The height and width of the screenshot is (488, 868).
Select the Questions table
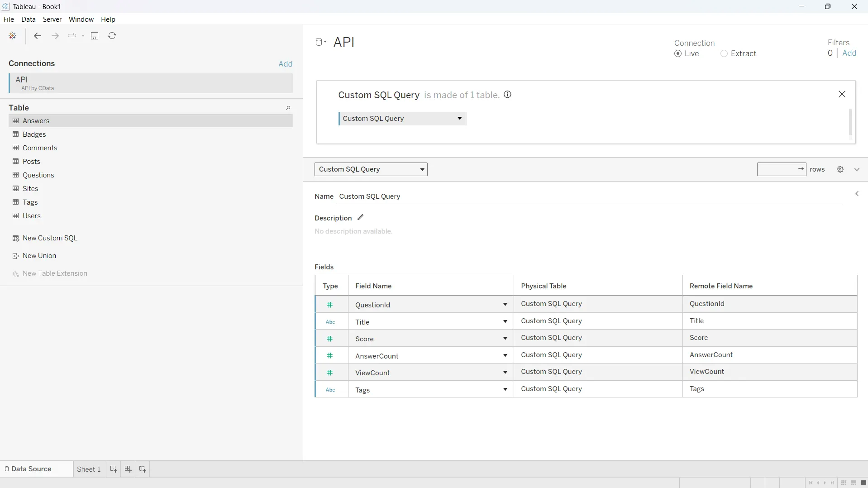(151, 175)
